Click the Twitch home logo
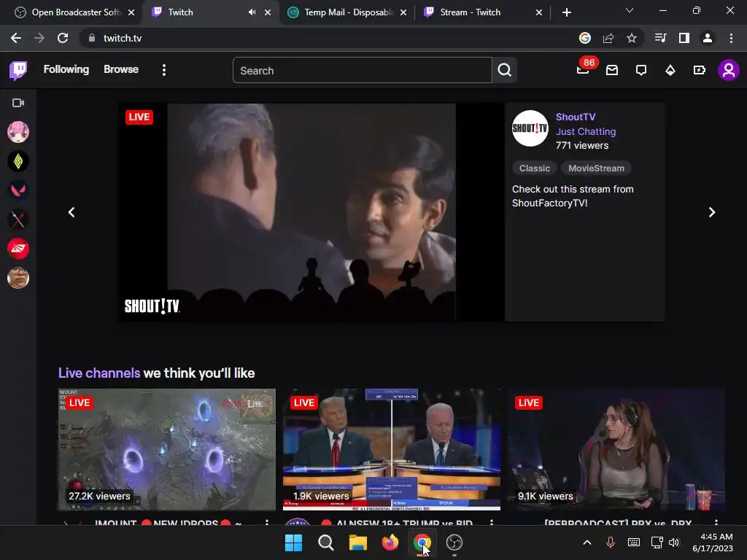Viewport: 747px width, 560px height. (18, 71)
